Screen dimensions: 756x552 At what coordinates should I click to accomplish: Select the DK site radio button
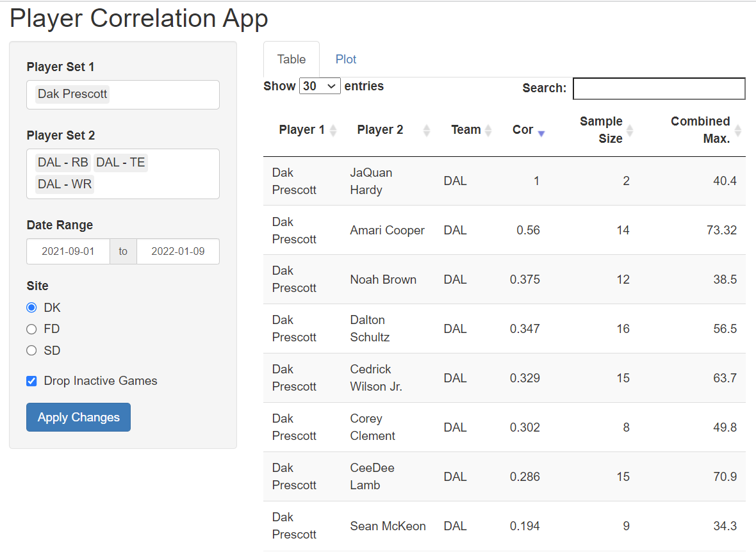click(x=32, y=307)
